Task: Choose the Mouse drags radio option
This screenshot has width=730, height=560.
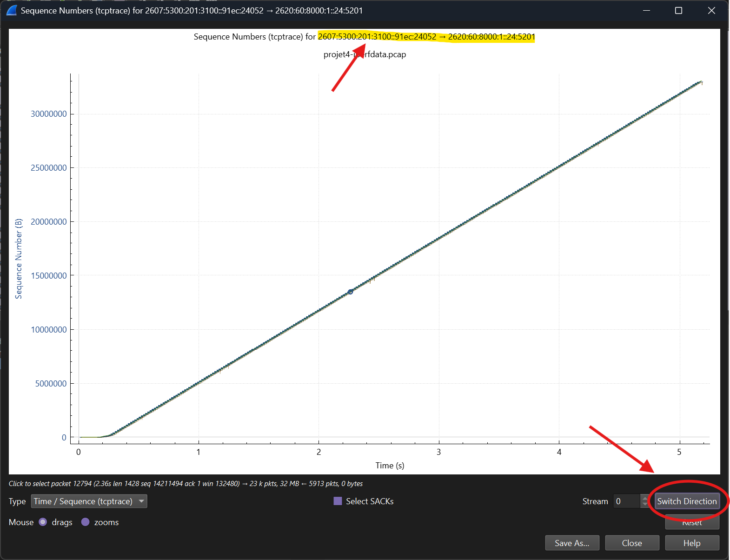Action: (x=43, y=522)
